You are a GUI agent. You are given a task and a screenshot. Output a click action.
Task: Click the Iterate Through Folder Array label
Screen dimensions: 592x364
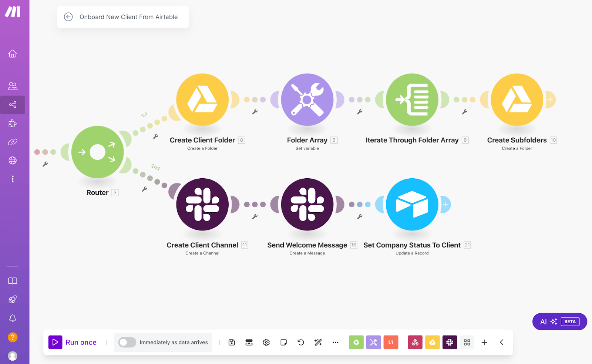[x=412, y=140]
